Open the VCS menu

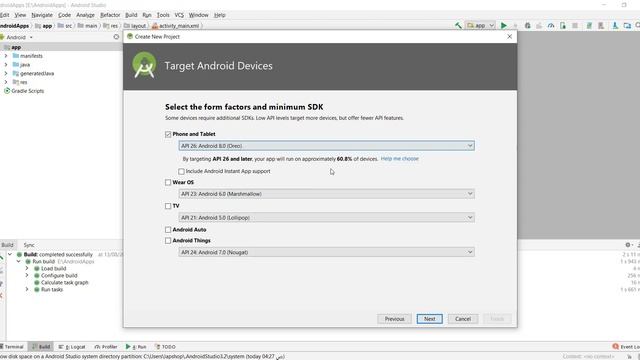pyautogui.click(x=179, y=15)
